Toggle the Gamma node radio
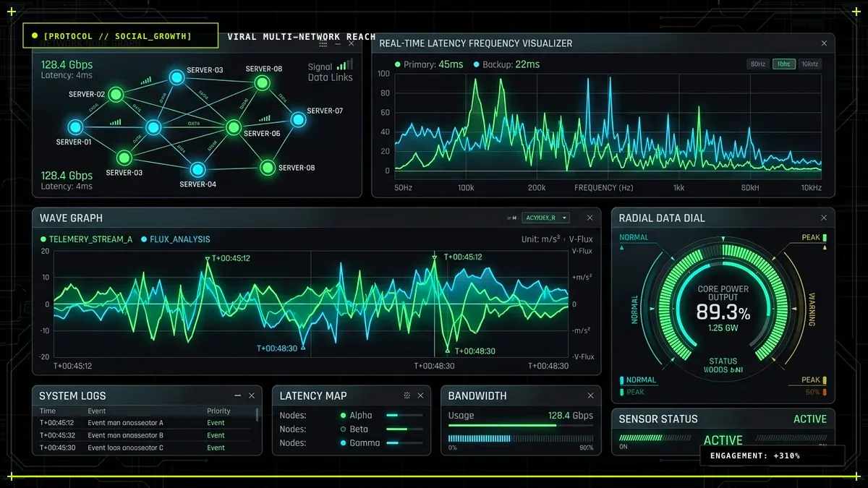The height and width of the screenshot is (488, 868). tap(343, 442)
